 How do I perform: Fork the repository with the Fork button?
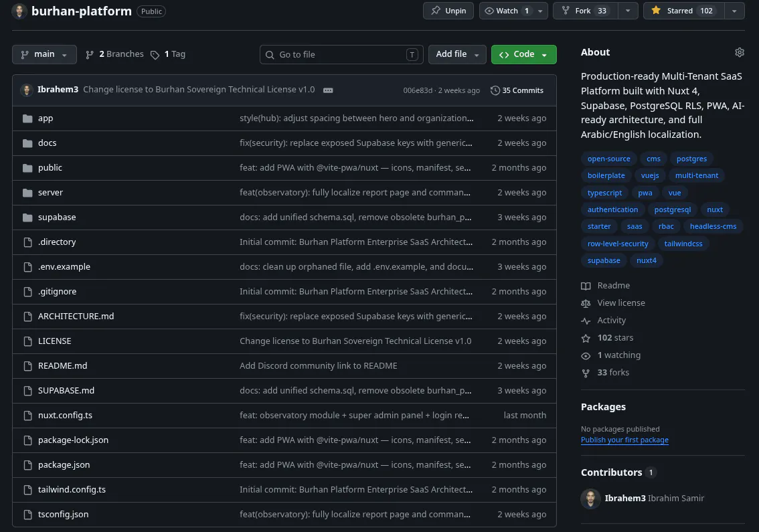click(x=585, y=11)
